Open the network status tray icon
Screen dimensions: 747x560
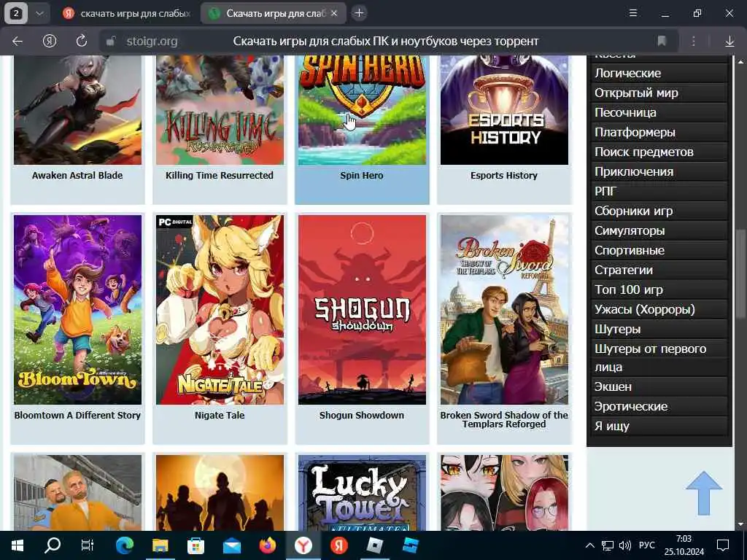tap(608, 545)
